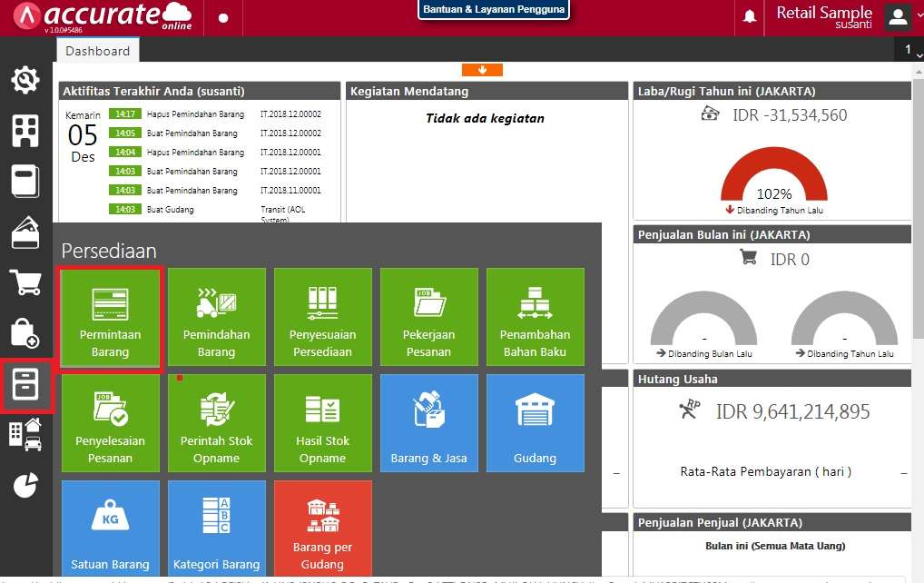Click Laba/Rugi Tahun ini (JAKARTA) header

pyautogui.click(x=772, y=92)
